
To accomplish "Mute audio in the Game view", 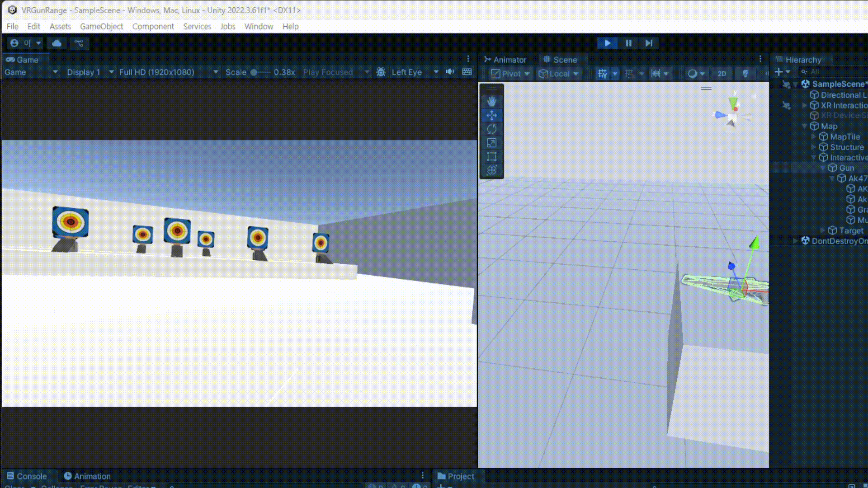I will (450, 72).
